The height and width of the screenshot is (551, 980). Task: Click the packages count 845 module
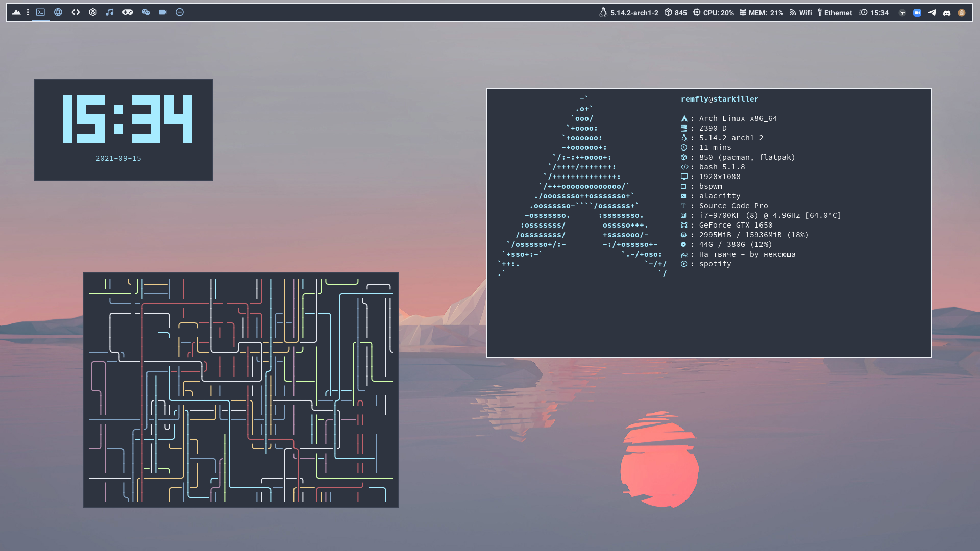(676, 13)
